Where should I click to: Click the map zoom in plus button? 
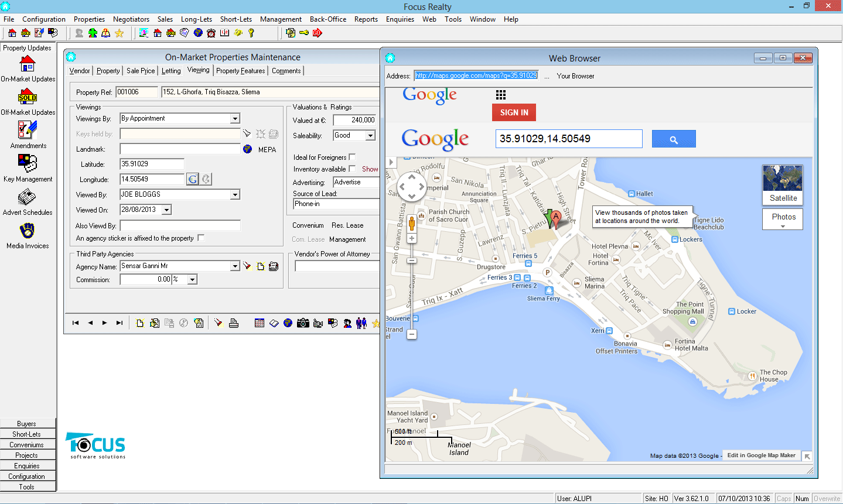412,238
